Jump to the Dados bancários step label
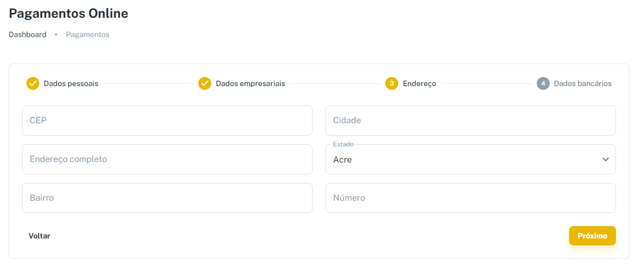This screenshot has width=644, height=275. coord(583,83)
